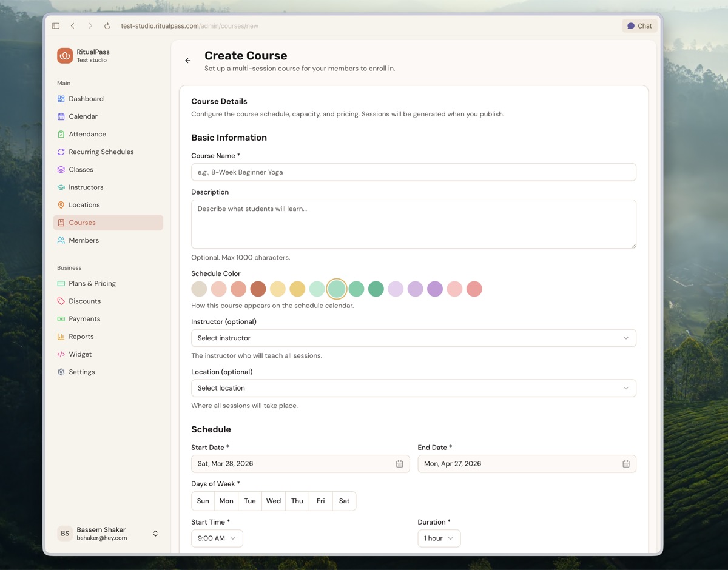The height and width of the screenshot is (570, 728).
Task: Navigate to Plans & Pricing
Action: (x=108, y=283)
